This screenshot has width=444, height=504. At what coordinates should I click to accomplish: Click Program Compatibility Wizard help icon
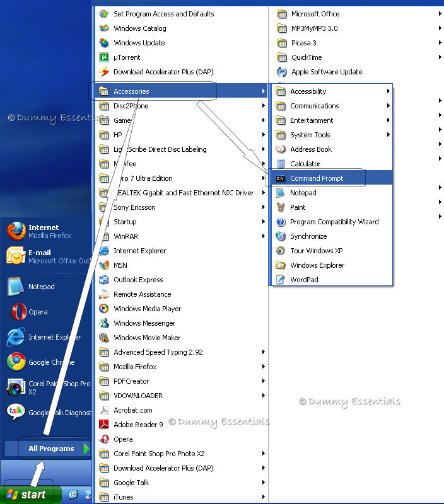click(281, 222)
